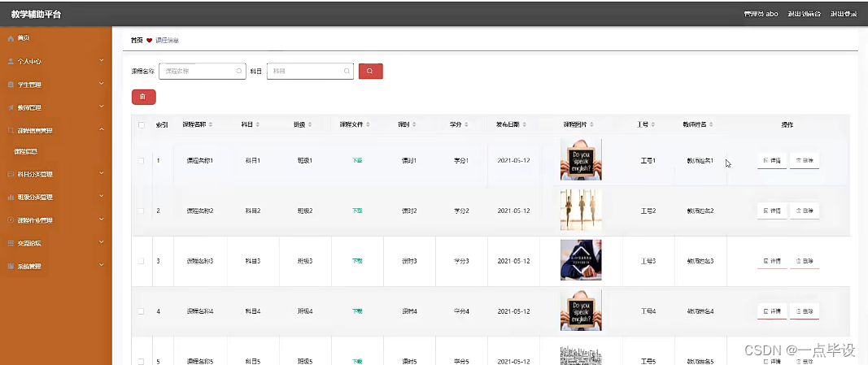The width and height of the screenshot is (868, 365).
Task: Sort by 课程文件 column arrows
Action: click(368, 125)
